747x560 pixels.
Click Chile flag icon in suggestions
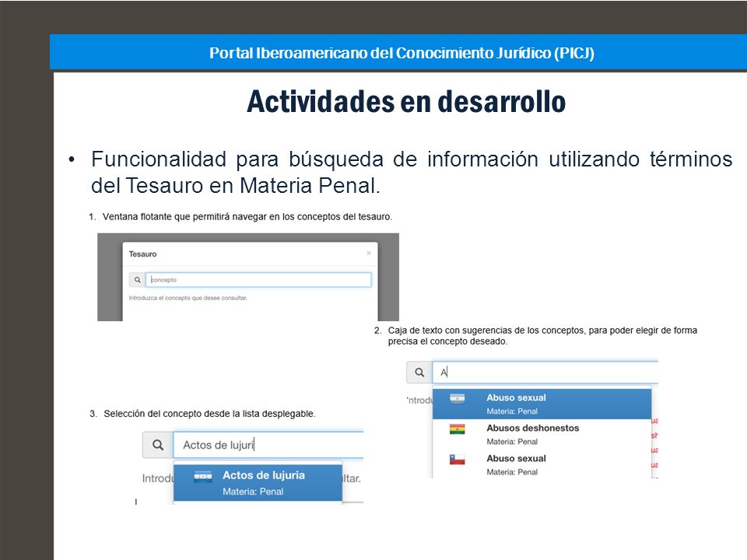pyautogui.click(x=458, y=460)
